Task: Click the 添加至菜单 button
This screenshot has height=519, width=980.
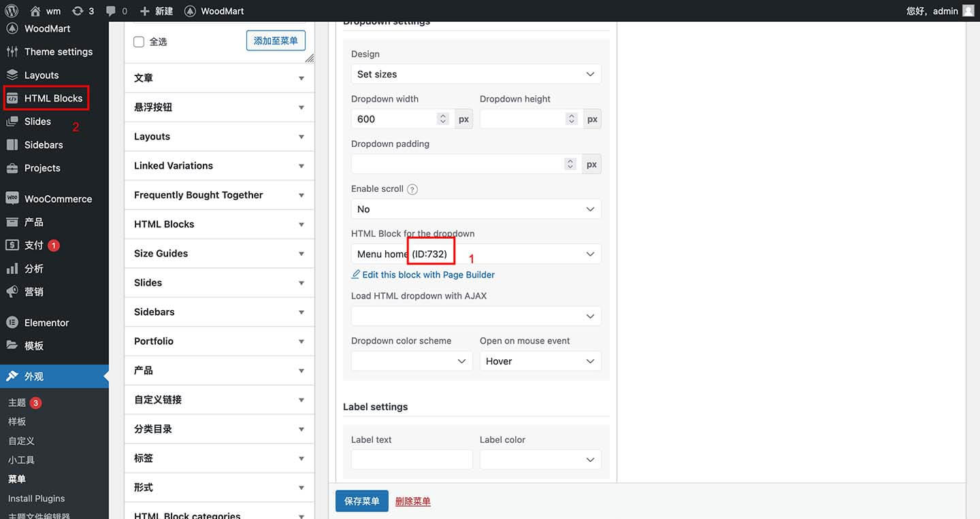Action: [276, 41]
